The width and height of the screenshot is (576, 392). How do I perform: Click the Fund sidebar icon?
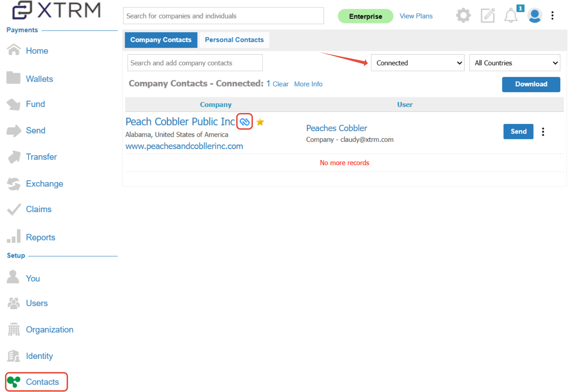tap(14, 104)
